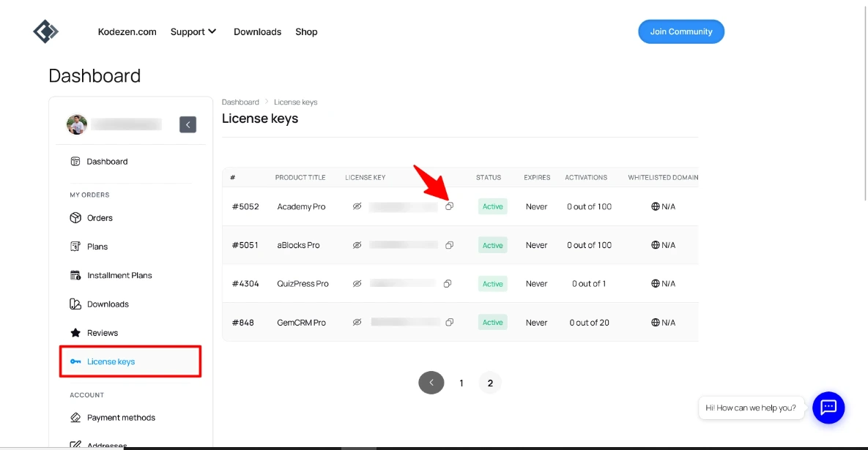Viewport: 868px width, 450px height.
Task: Open the live chat bubble
Action: (828, 408)
